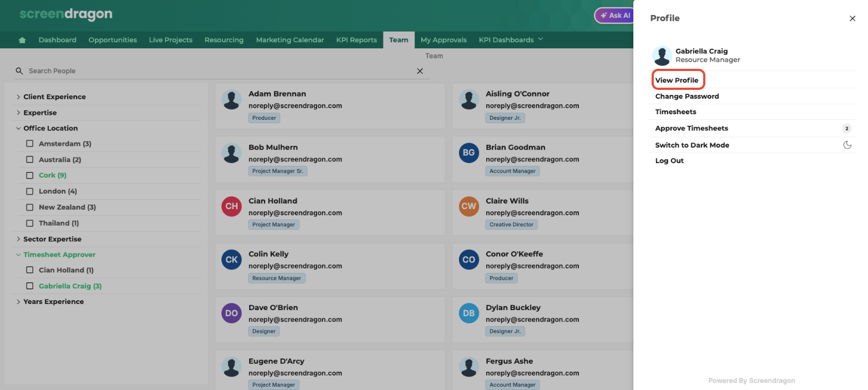Click Adam Brennan's avatar
Viewport: 868px width, 390px height.
[231, 99]
